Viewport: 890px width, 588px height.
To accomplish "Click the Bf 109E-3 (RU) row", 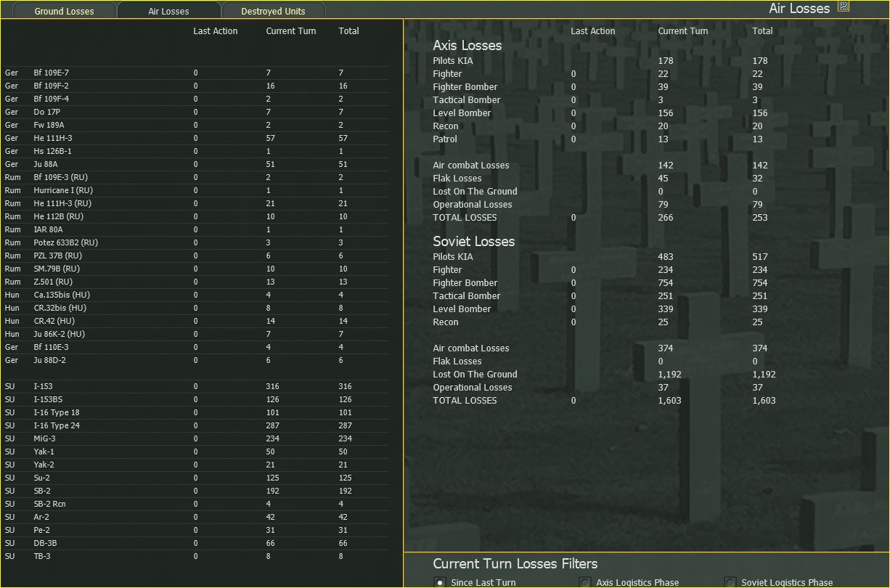I will pyautogui.click(x=196, y=177).
